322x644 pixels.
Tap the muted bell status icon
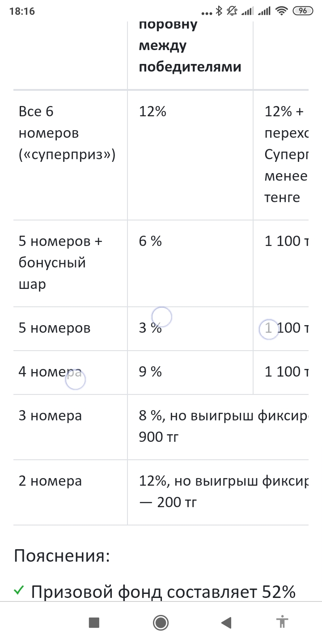[232, 11]
